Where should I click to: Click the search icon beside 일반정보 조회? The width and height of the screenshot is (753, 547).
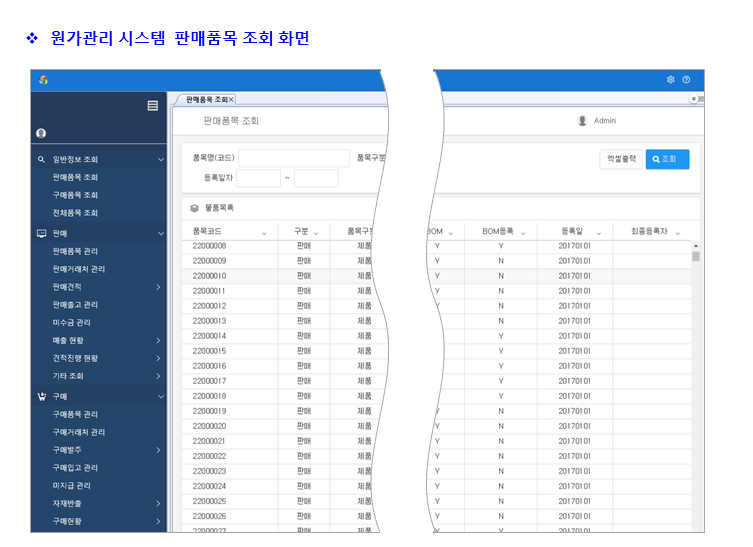[41, 159]
